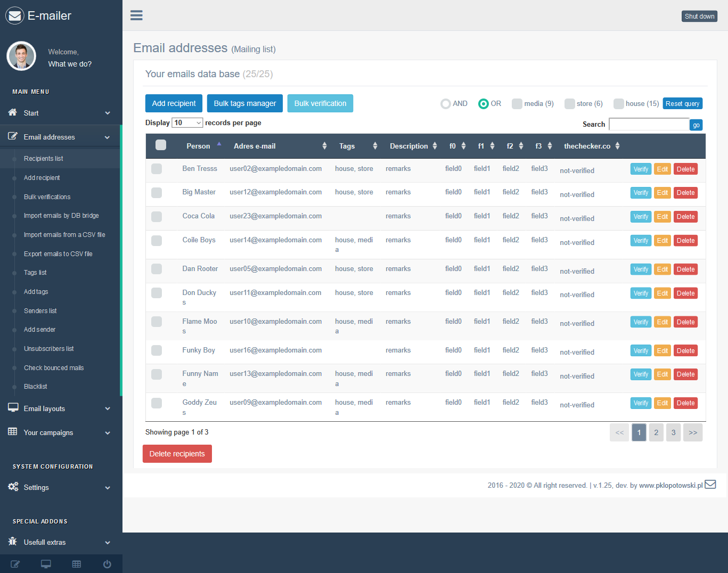Open Import emails from a CSV file
Viewport: 728px width, 573px height.
pyautogui.click(x=64, y=235)
